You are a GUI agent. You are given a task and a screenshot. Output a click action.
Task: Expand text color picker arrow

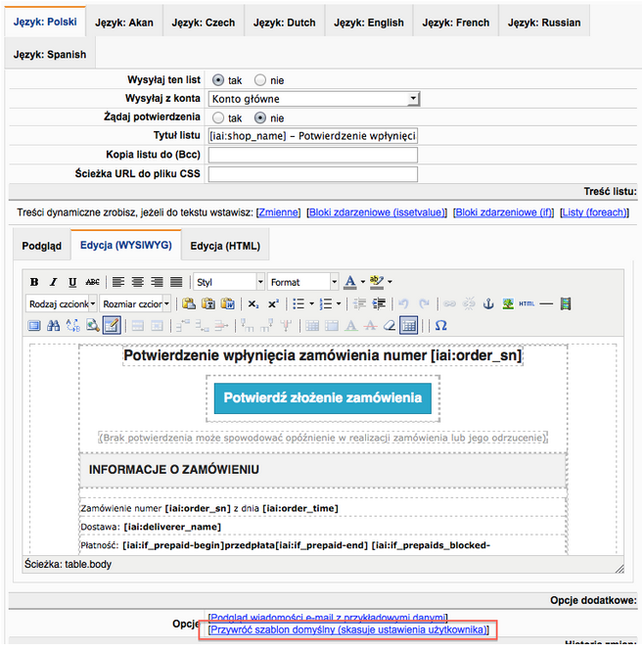362,282
